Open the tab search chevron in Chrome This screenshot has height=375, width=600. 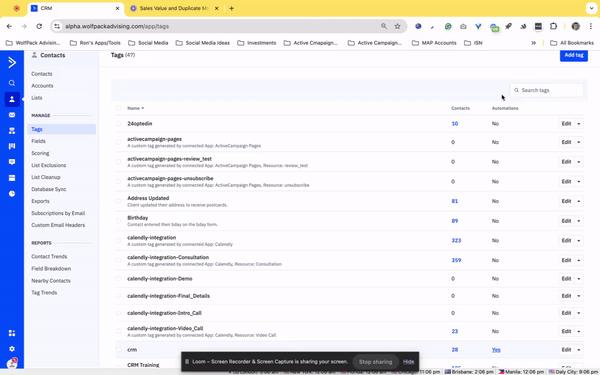coord(591,8)
